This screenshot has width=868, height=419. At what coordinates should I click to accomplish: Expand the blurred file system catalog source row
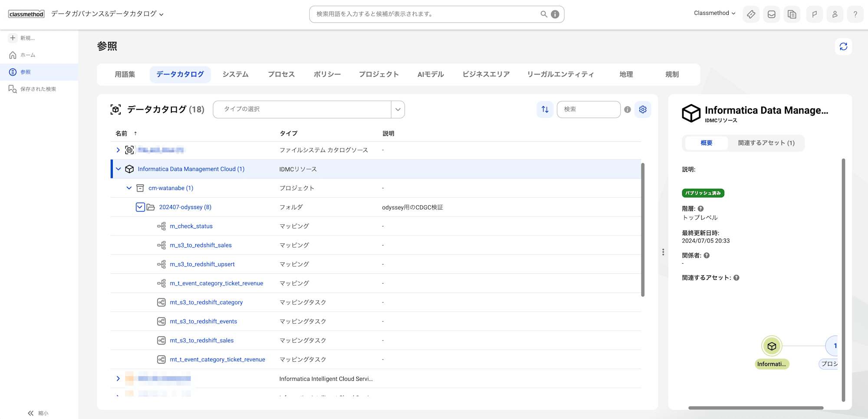[x=118, y=150]
